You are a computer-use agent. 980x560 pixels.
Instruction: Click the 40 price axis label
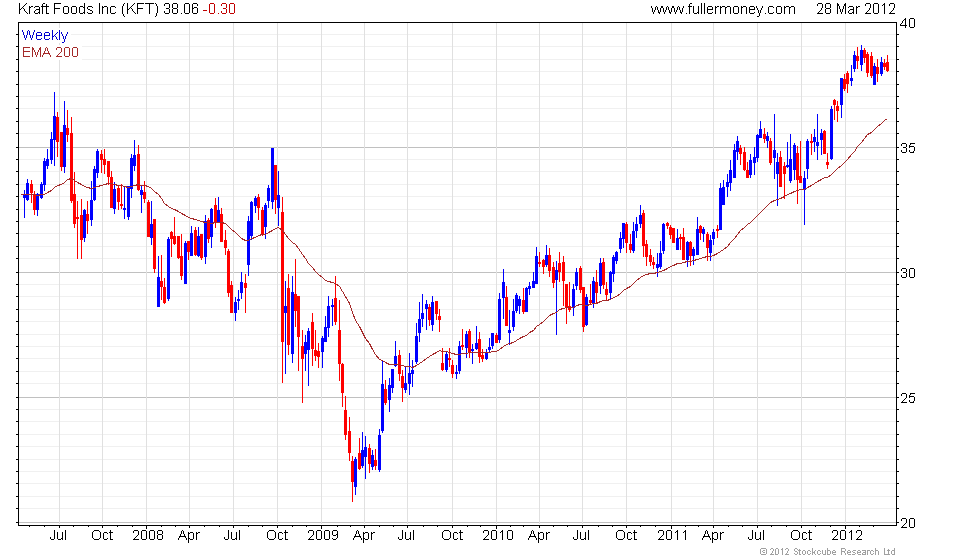pos(908,24)
